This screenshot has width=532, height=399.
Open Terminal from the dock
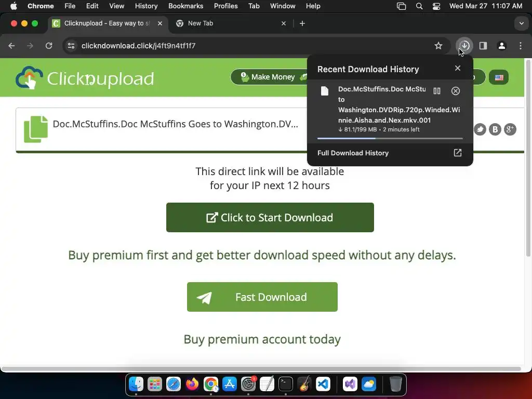[285, 384]
